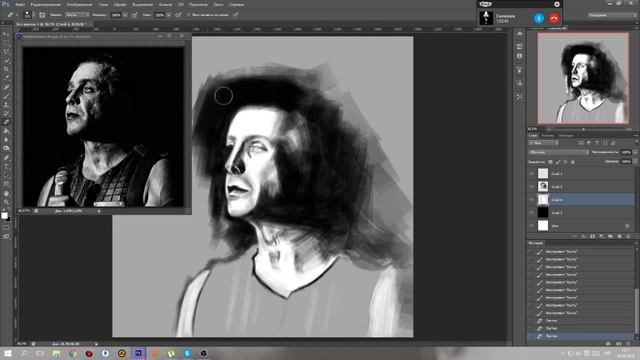Screen dimensions: 640x360
Task: Open History panel flyout menu
Action: point(636,243)
